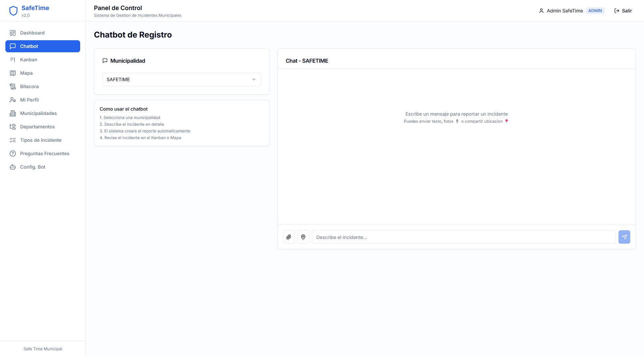Click the share location pin button
Screen dimensions: 644x357
[x=303, y=237]
